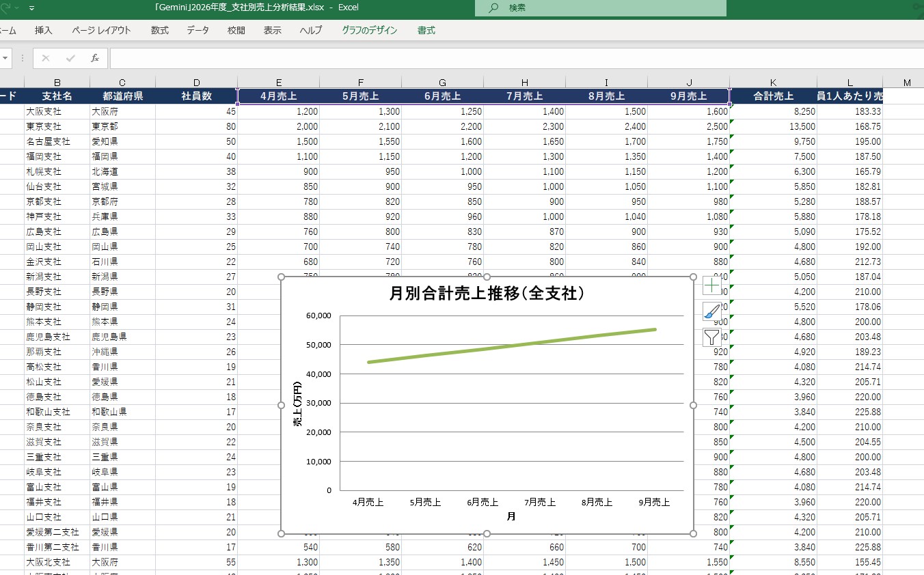The height and width of the screenshot is (575, 924).
Task: Click the formula bar confirm checkmark icon
Action: pyautogui.click(x=70, y=58)
